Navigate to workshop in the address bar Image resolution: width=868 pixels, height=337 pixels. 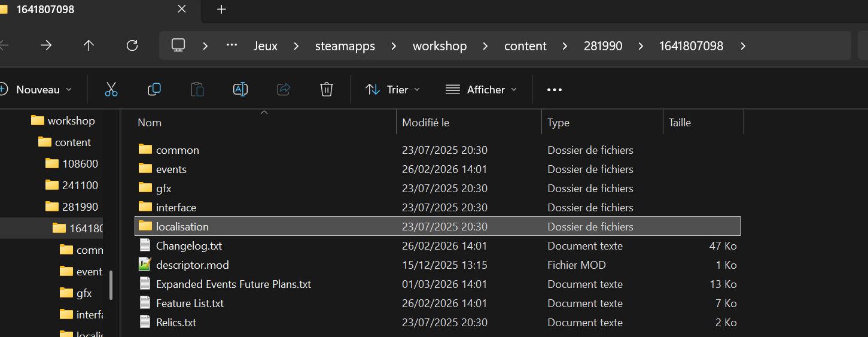pos(440,46)
